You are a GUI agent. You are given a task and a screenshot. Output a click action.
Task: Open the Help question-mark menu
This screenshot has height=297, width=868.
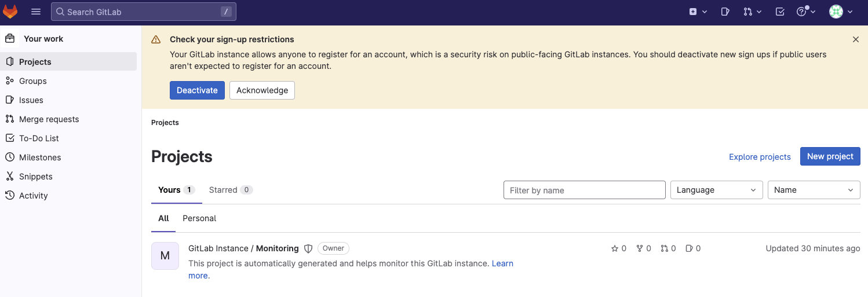coord(806,12)
